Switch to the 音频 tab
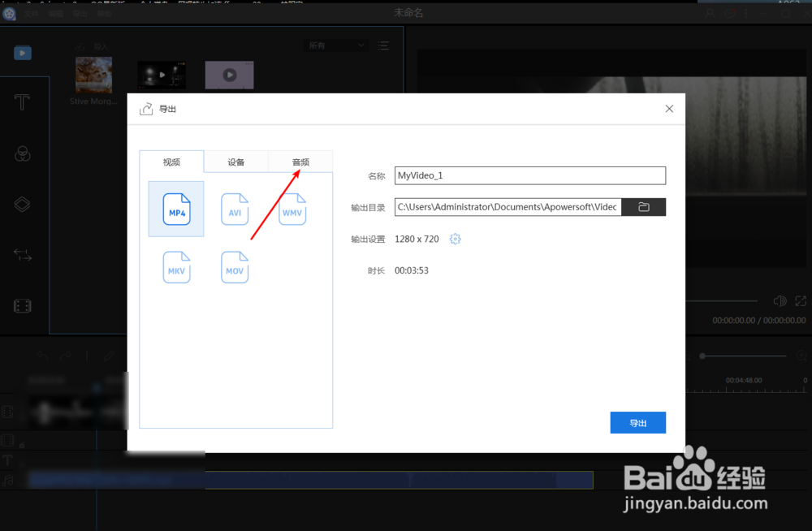This screenshot has width=812, height=531. coord(300,162)
